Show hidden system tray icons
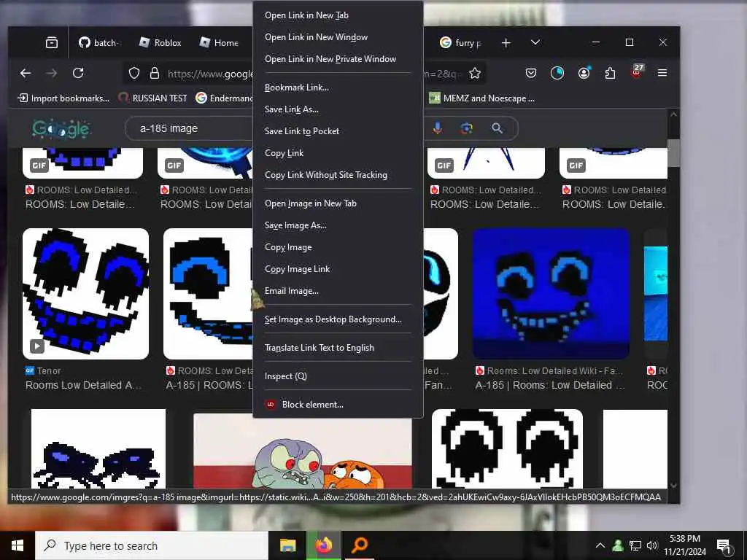747x560 pixels. pyautogui.click(x=600, y=545)
